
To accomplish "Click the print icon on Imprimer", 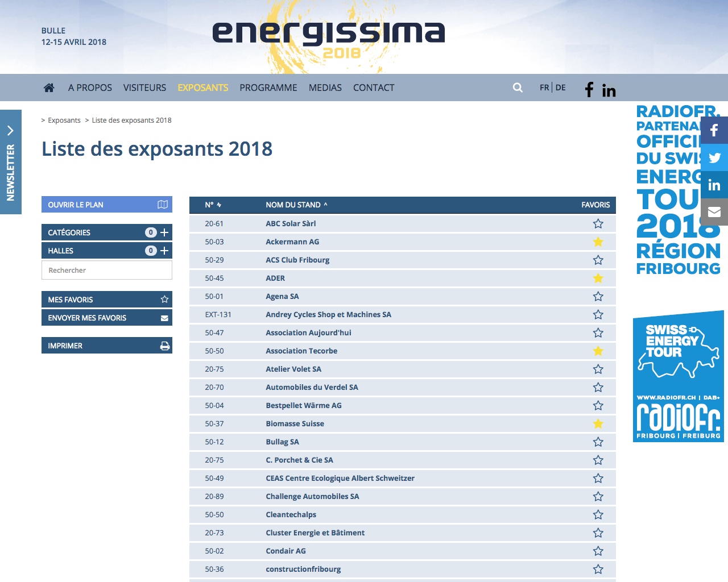I will pyautogui.click(x=165, y=346).
